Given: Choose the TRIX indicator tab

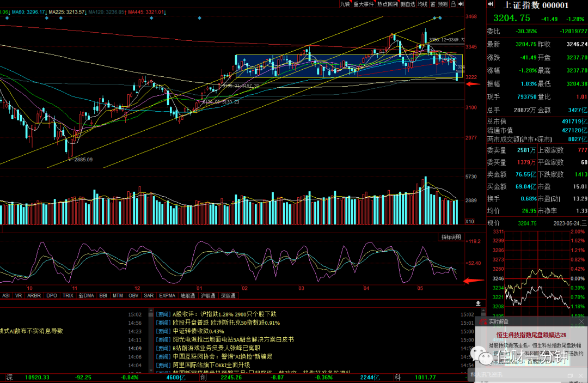Looking at the screenshot, I should point(68,296).
